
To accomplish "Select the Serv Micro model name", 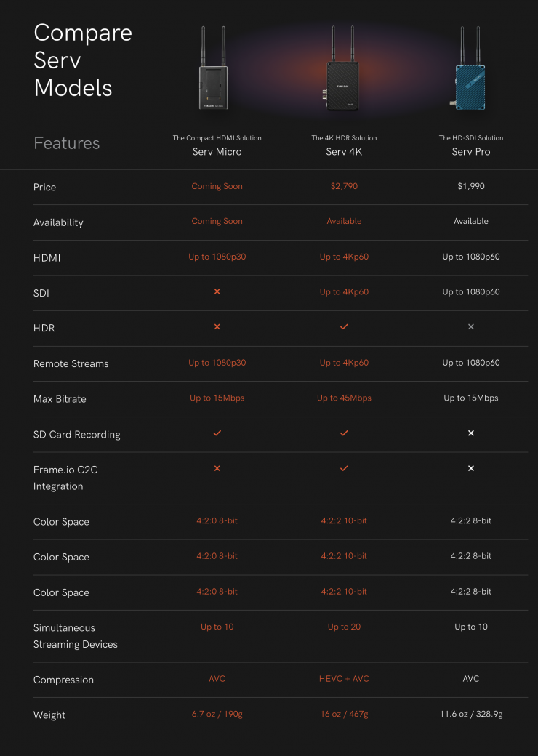I will (x=217, y=152).
